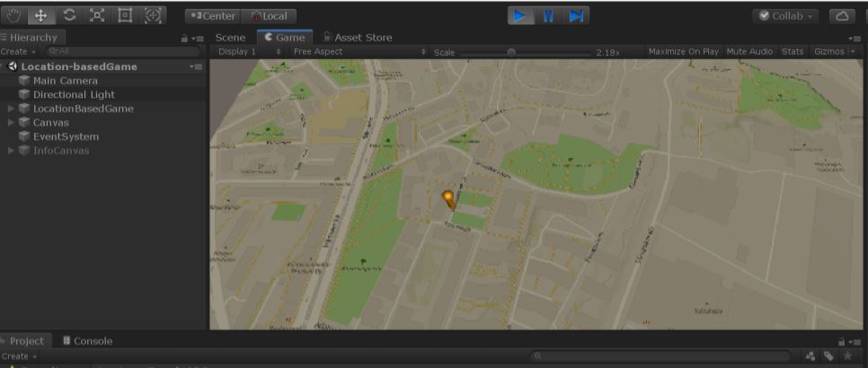The image size is (868, 368).
Task: Switch to the Asset Store tab
Action: [x=358, y=38]
